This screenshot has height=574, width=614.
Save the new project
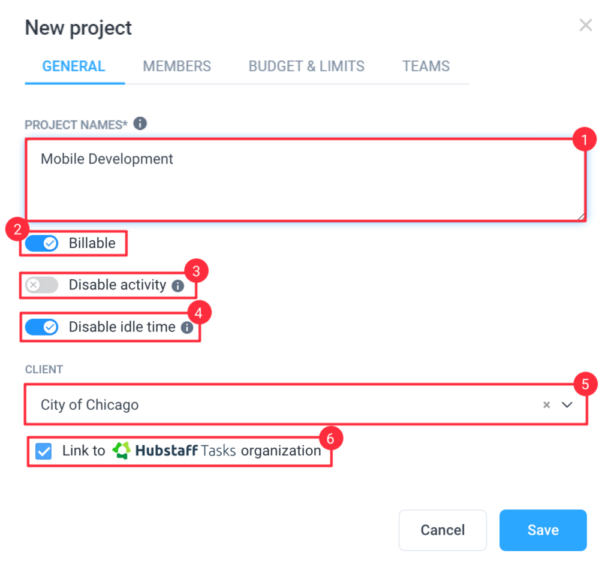pos(543,530)
